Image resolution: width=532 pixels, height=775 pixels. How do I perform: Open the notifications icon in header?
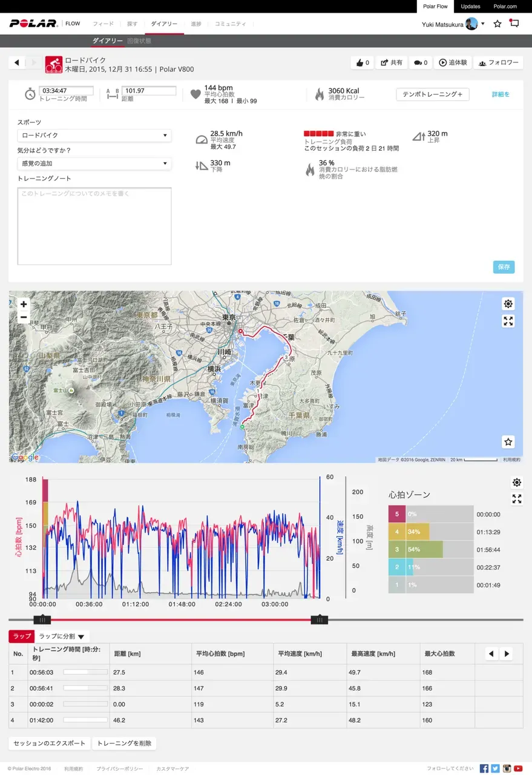(x=514, y=24)
